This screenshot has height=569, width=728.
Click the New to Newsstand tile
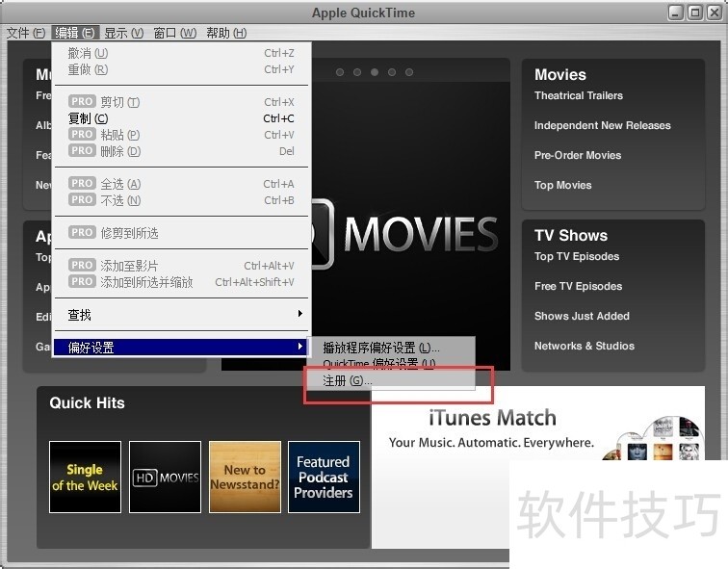tap(245, 477)
